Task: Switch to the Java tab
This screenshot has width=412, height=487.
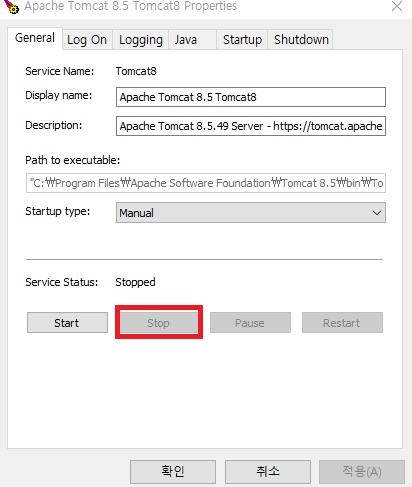Action: coord(192,40)
